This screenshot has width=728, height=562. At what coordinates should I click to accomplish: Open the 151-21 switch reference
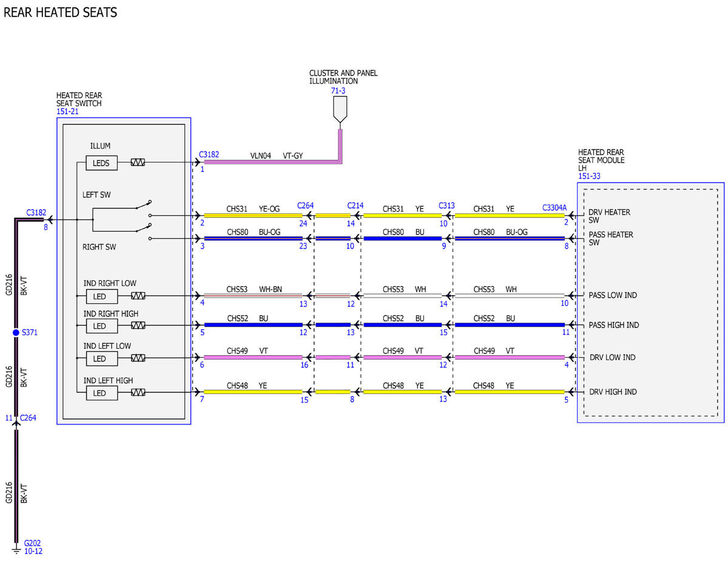click(x=67, y=112)
